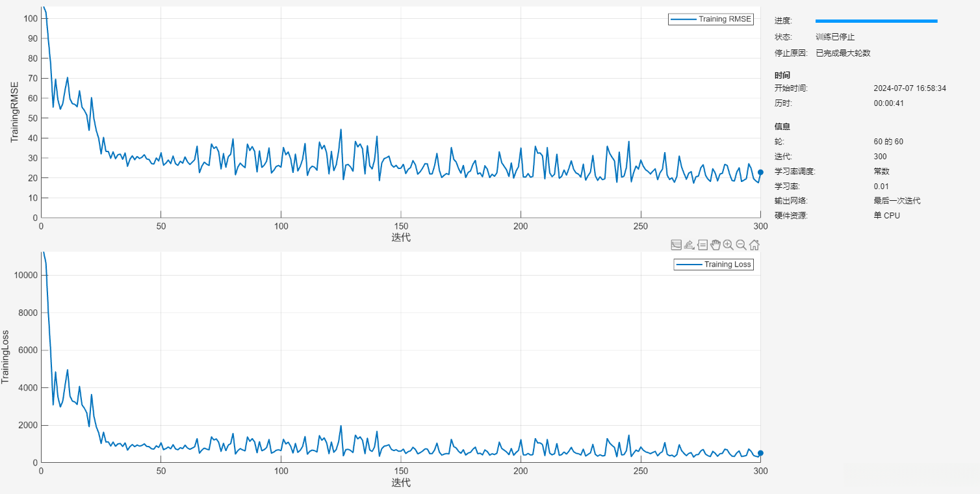Click the epoch value 60 的 60

888,142
